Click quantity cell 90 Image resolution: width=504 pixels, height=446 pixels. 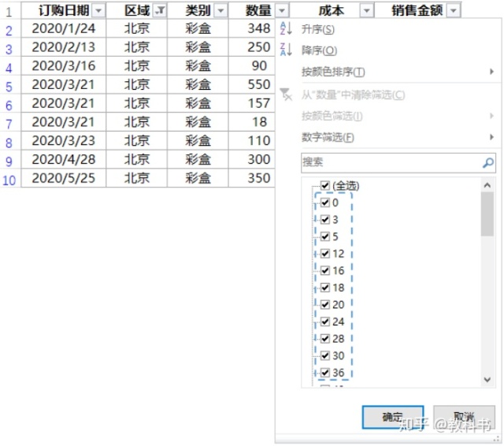click(x=252, y=66)
